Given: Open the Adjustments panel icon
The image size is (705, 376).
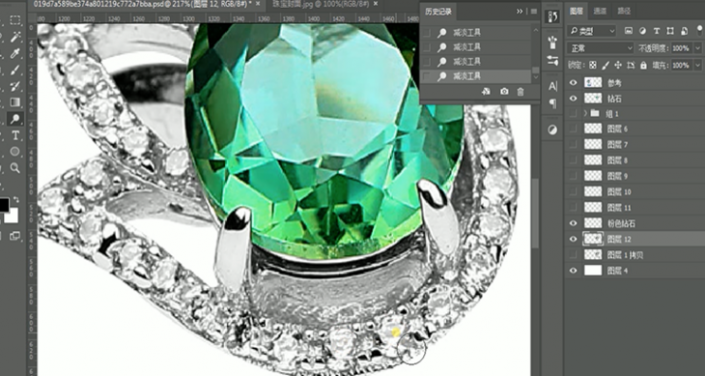Looking at the screenshot, I should 552,130.
